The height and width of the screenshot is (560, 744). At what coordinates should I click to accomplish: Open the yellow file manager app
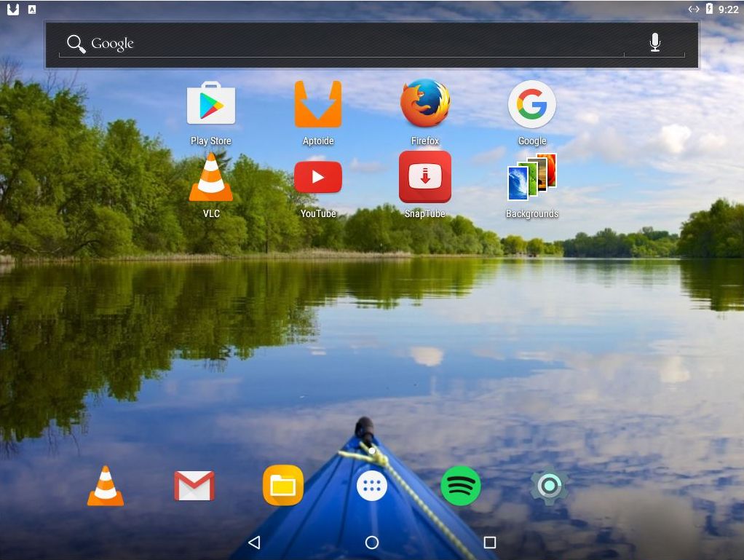[282, 486]
